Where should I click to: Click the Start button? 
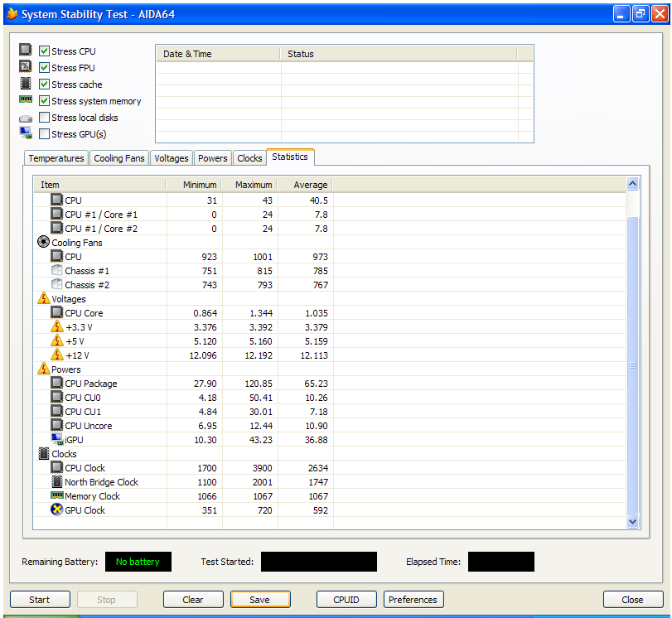click(x=40, y=600)
